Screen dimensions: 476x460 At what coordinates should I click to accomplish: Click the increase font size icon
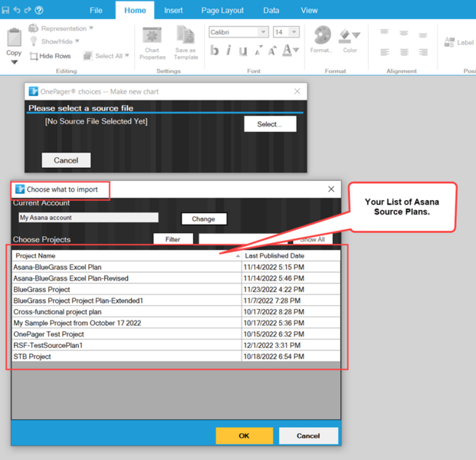(x=272, y=51)
